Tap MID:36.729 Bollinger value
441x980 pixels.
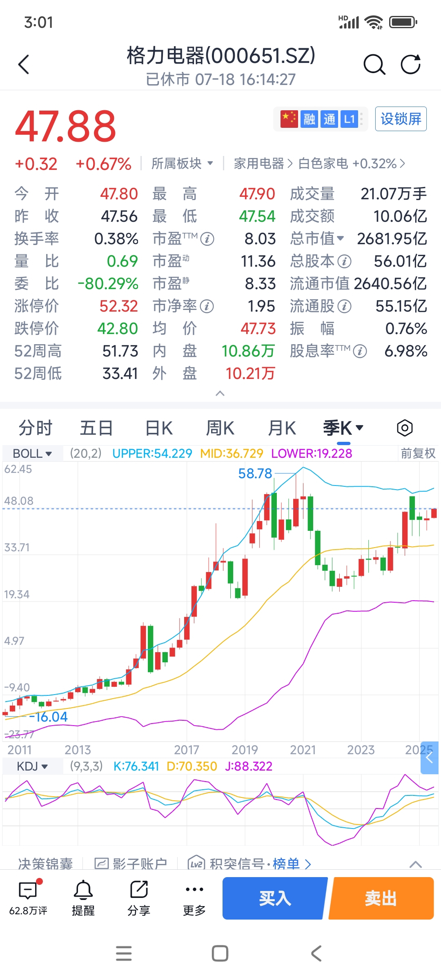232,453
